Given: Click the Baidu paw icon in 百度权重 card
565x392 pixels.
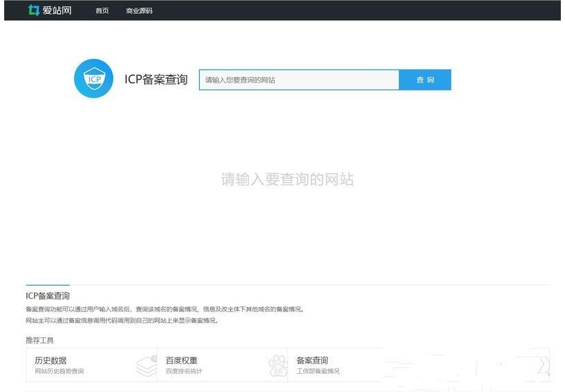Looking at the screenshot, I should coord(278,366).
